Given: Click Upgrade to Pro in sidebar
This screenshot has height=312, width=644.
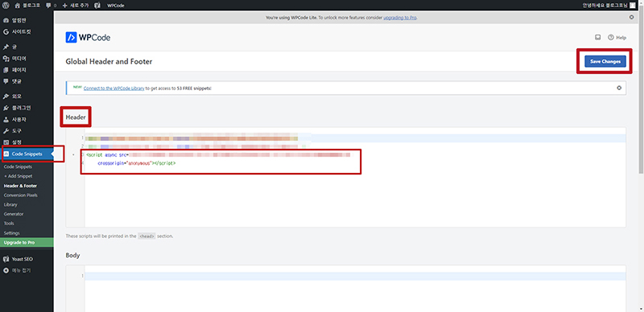Looking at the screenshot, I should 27,242.
